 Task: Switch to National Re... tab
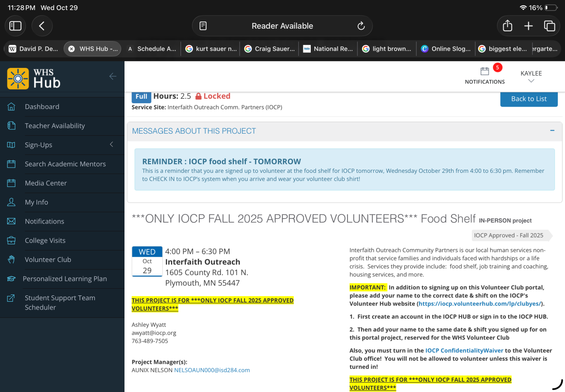pyautogui.click(x=328, y=49)
